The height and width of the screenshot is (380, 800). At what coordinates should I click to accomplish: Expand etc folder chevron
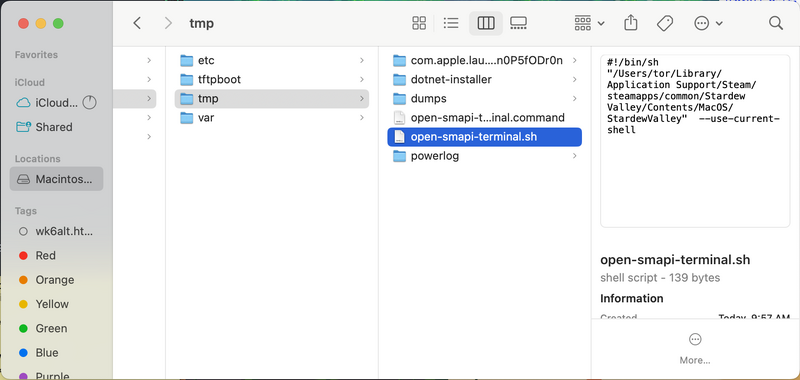coord(361,61)
